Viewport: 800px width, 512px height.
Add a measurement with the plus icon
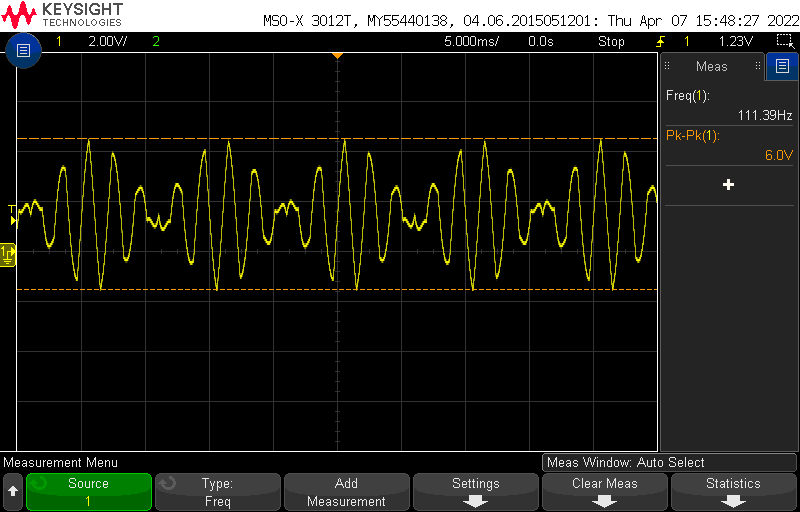click(x=728, y=185)
